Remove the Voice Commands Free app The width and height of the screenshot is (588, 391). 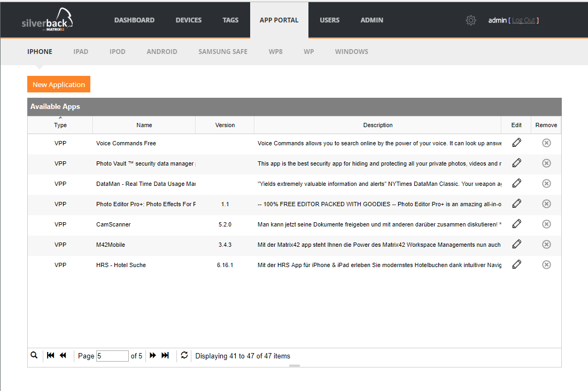(x=546, y=143)
